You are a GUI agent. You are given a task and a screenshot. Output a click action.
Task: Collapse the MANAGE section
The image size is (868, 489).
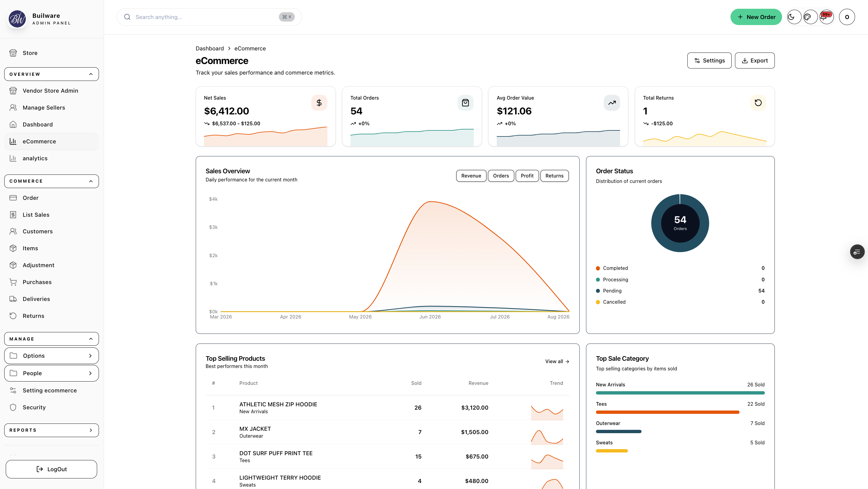pos(51,339)
